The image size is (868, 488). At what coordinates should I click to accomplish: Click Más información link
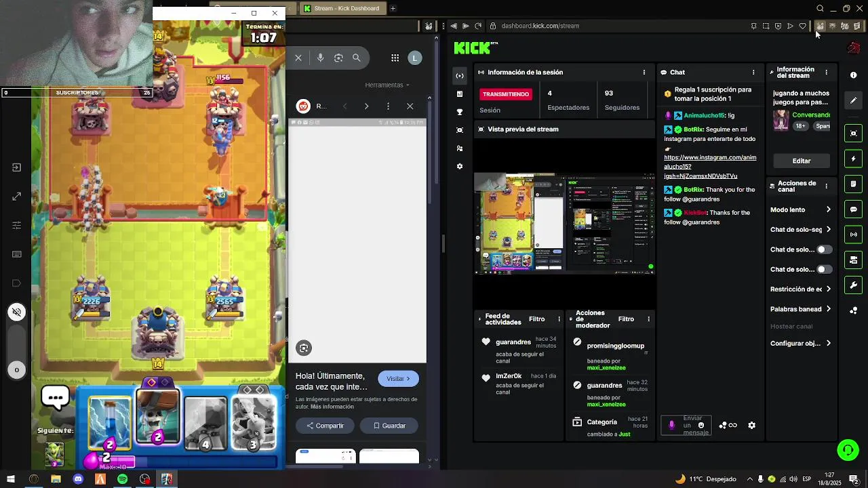332,407
